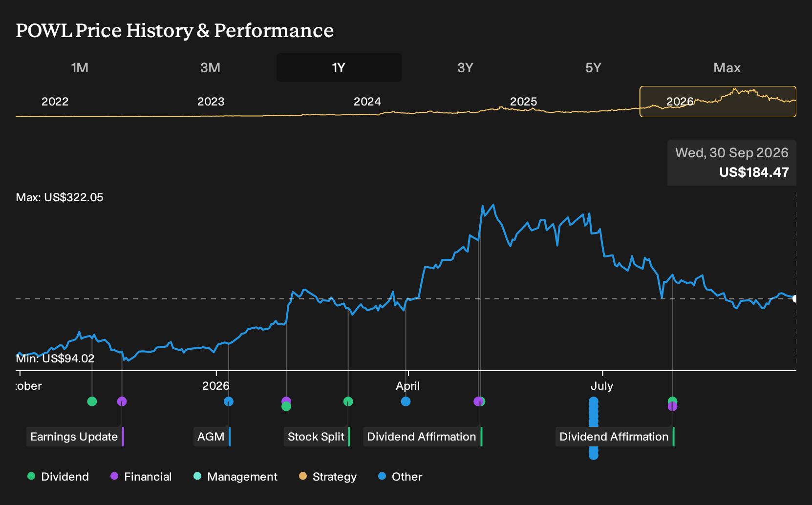Toggle the Other legend filter

tap(400, 477)
